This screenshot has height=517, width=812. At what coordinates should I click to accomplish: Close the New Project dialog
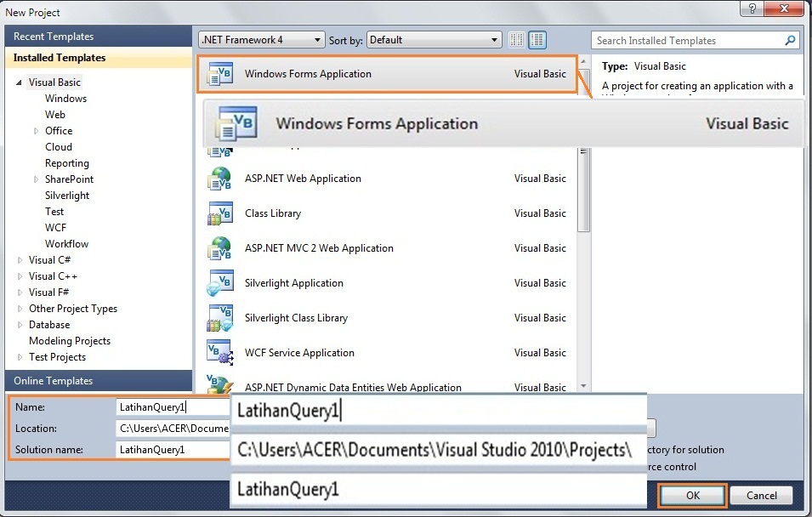pos(784,8)
